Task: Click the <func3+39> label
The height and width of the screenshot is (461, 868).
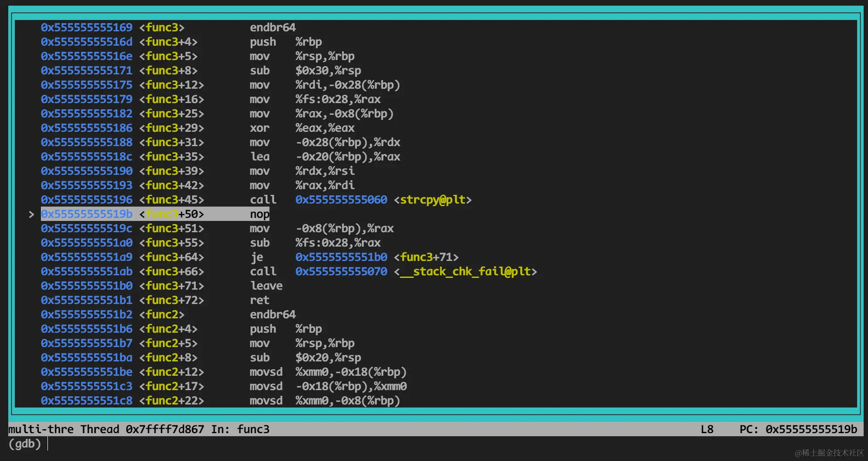Action: coord(172,171)
